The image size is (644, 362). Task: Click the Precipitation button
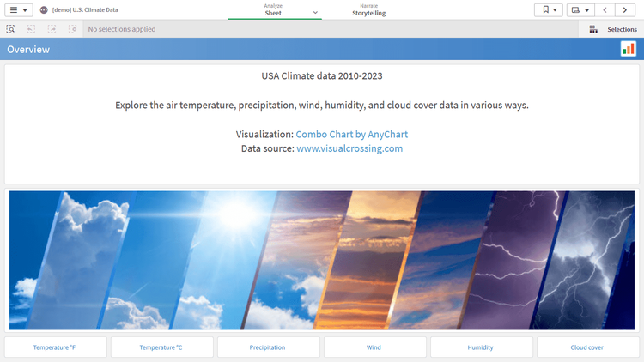pyautogui.click(x=268, y=347)
